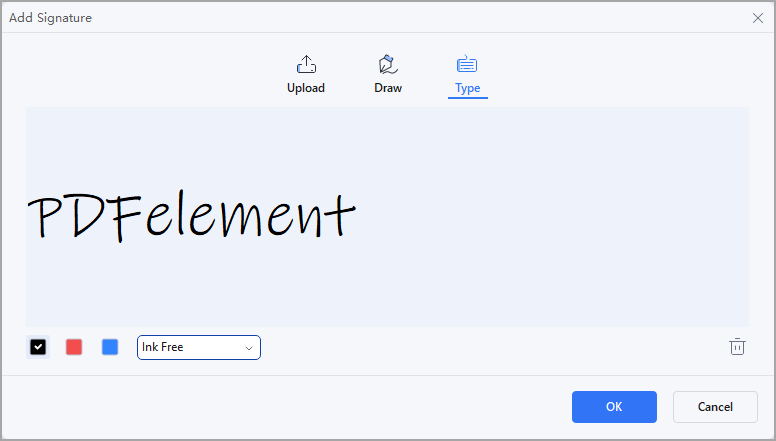Choose the black signature color
The width and height of the screenshot is (776, 441).
point(38,347)
